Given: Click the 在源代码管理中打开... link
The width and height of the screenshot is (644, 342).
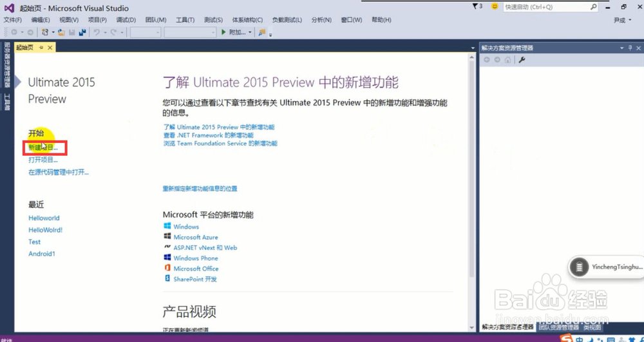Looking at the screenshot, I should click(59, 172).
